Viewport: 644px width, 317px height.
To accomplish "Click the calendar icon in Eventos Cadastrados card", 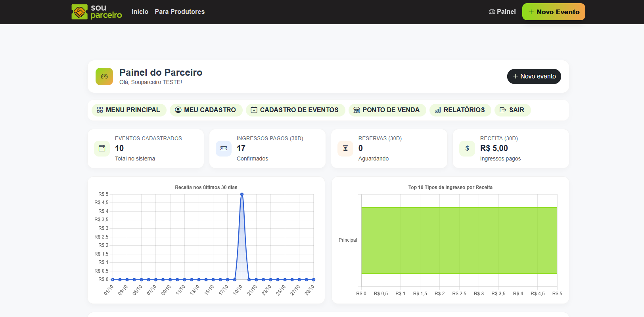I will coord(102,149).
